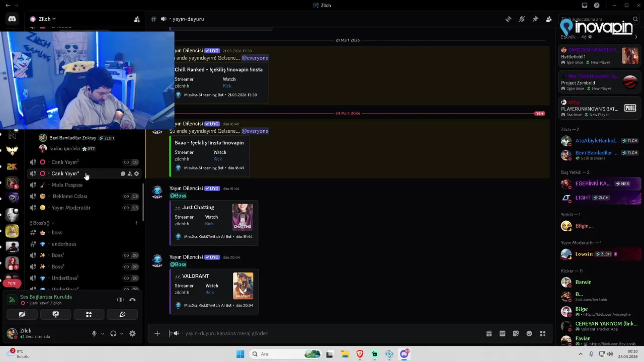Disconnect from voice with the hang-up icon
Viewport: 644px width, 362px height.
coord(132,300)
